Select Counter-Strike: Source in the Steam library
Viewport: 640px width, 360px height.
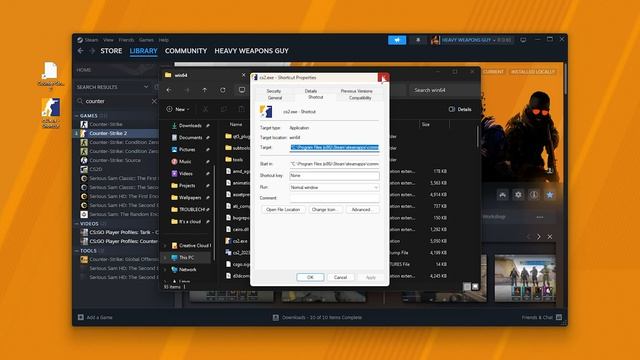pyautogui.click(x=116, y=160)
